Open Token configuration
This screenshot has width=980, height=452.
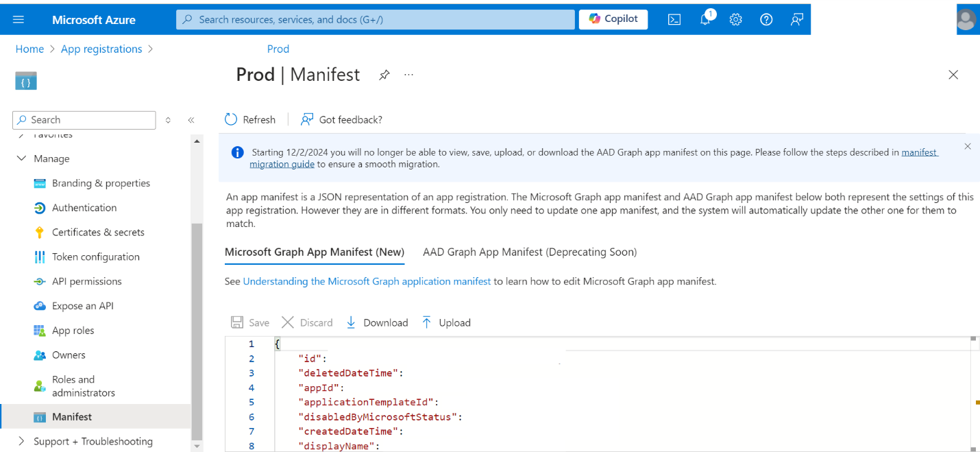[95, 257]
